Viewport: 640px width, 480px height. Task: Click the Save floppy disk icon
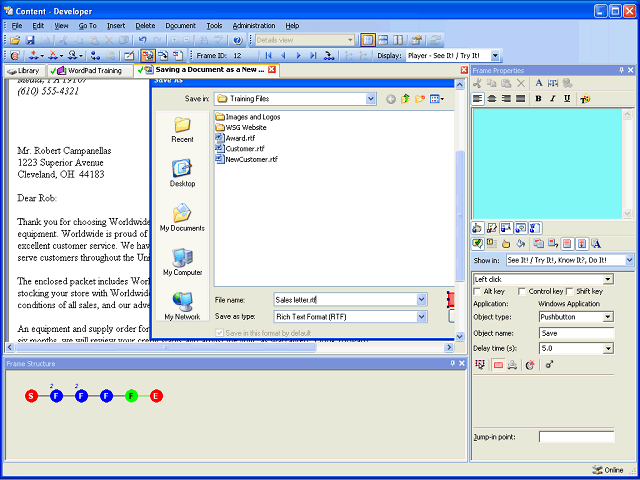coord(30,40)
